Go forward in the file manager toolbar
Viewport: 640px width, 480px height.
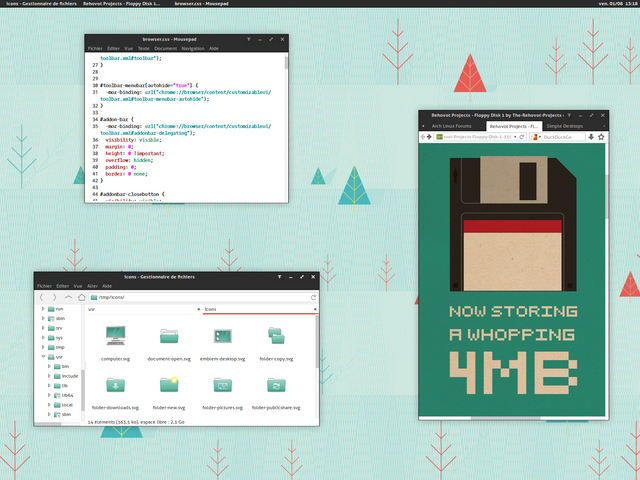[54, 297]
